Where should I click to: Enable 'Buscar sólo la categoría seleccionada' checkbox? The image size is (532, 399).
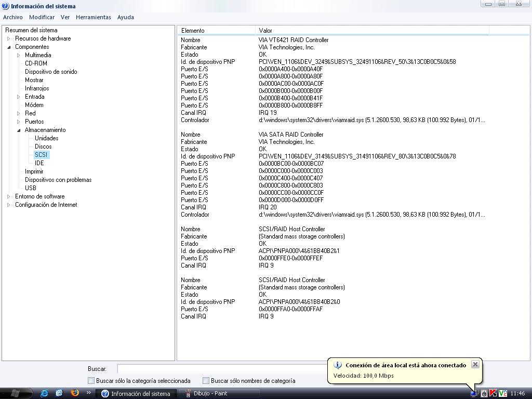pyautogui.click(x=91, y=381)
